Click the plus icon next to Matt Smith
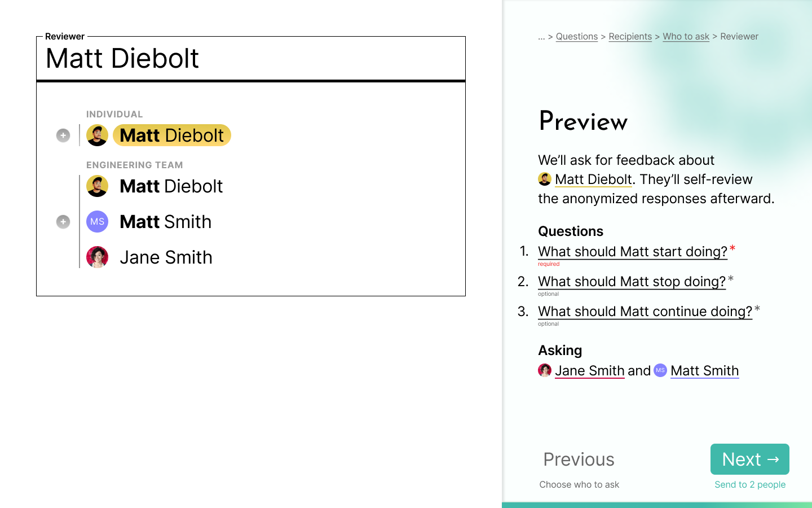812x508 pixels. [63, 222]
